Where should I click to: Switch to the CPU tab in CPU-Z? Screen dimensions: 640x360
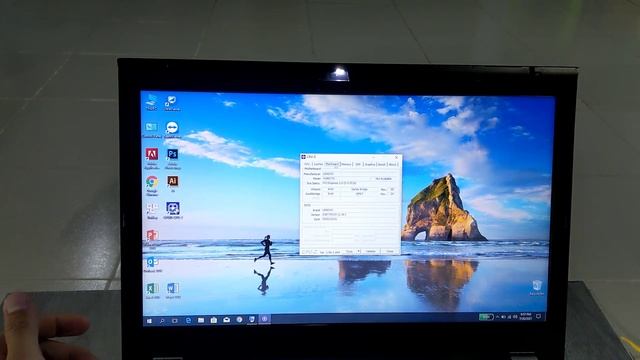(x=307, y=164)
